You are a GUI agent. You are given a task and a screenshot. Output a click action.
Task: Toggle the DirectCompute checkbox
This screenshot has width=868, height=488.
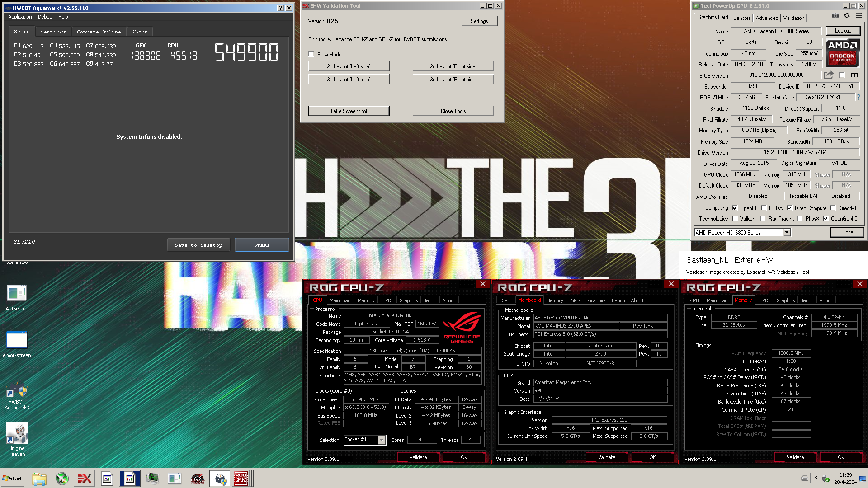(789, 208)
